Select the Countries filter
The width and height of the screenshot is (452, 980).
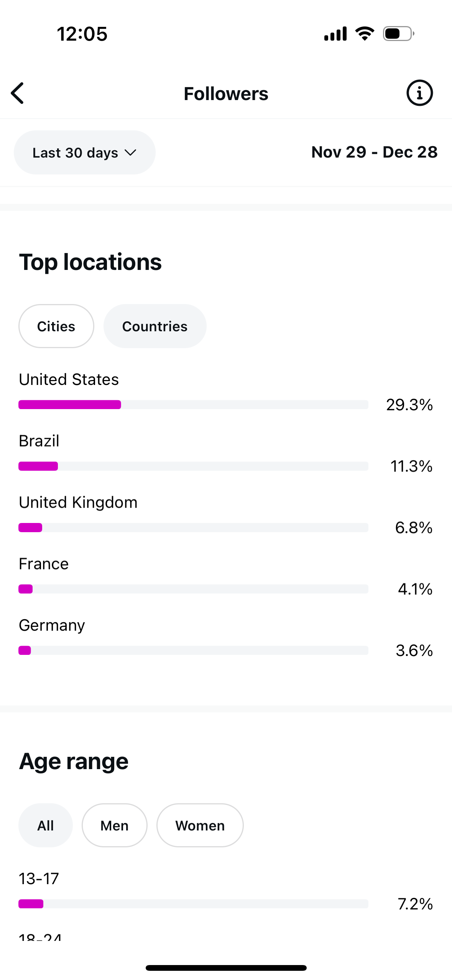pos(155,326)
